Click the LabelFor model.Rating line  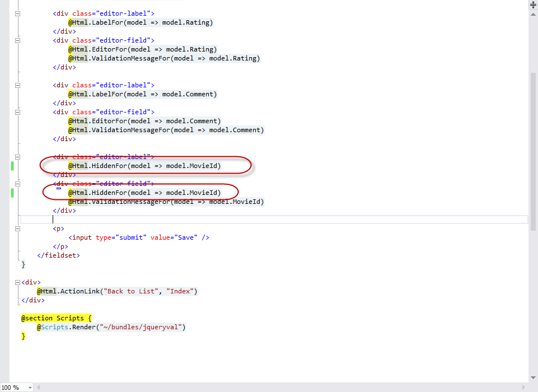pyautogui.click(x=141, y=22)
